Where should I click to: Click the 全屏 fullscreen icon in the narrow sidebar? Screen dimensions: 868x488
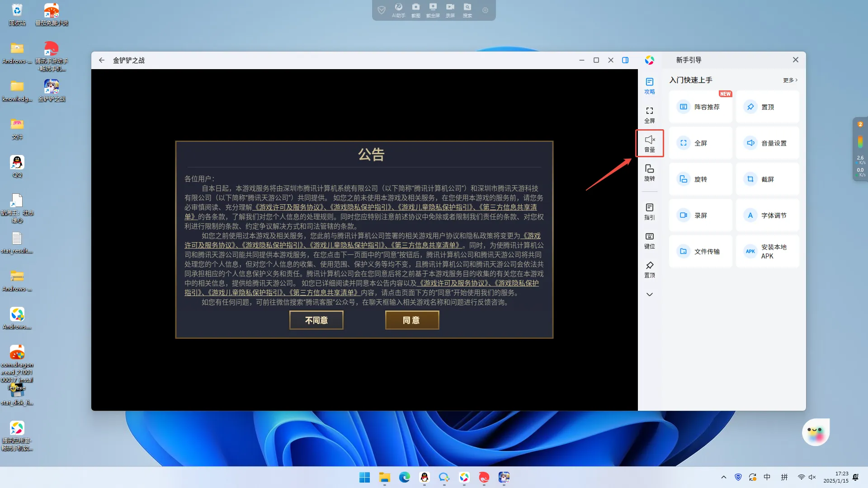649,115
